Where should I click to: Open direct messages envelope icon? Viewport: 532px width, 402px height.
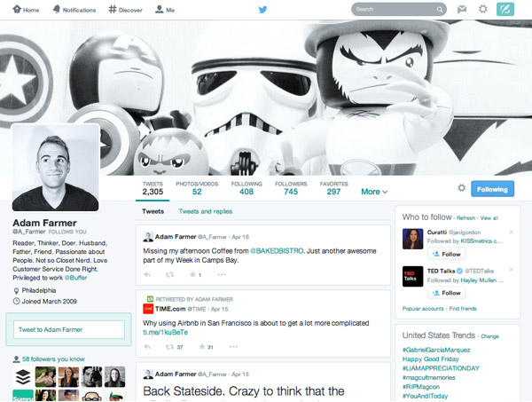(x=462, y=10)
